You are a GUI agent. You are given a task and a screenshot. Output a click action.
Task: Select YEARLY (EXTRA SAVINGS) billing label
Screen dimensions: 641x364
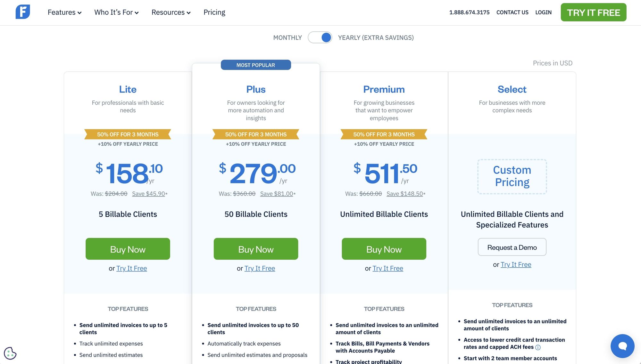376,38
